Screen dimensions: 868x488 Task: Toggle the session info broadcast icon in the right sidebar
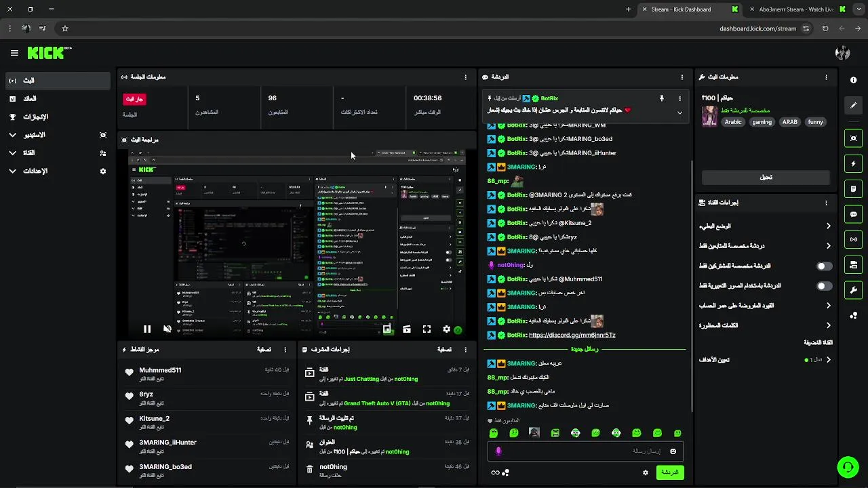pyautogui.click(x=853, y=239)
